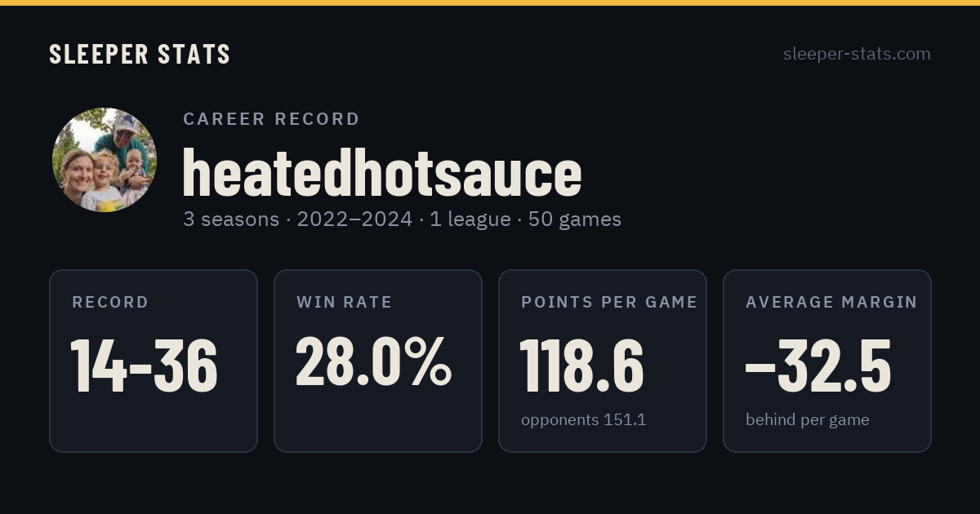Click the 14-36 record value
Screen dimensions: 980x514
point(145,366)
